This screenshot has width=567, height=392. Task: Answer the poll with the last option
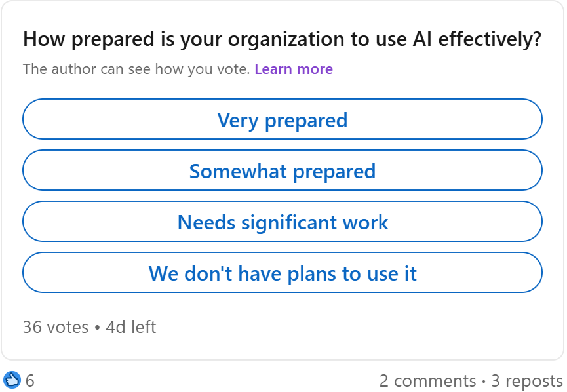click(x=283, y=273)
